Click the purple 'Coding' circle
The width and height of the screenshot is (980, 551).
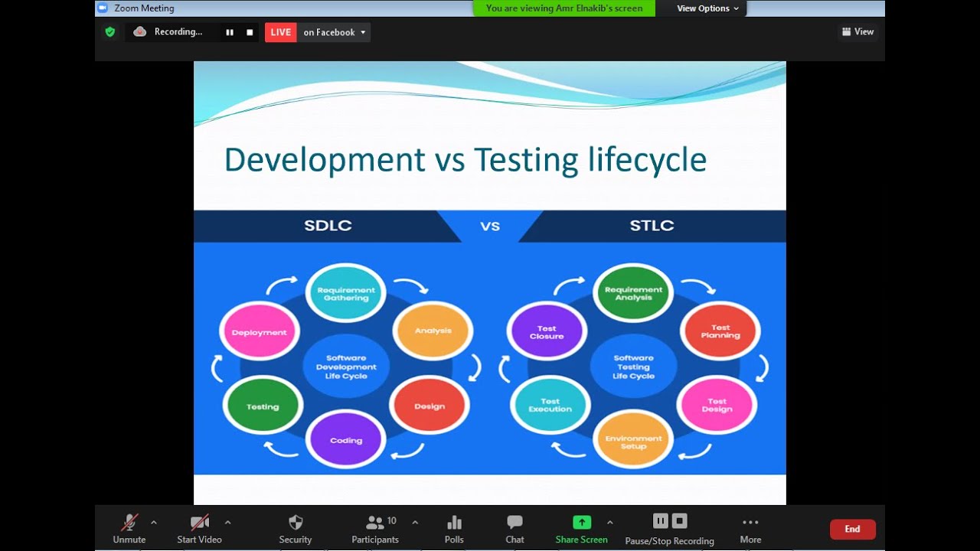(x=346, y=440)
